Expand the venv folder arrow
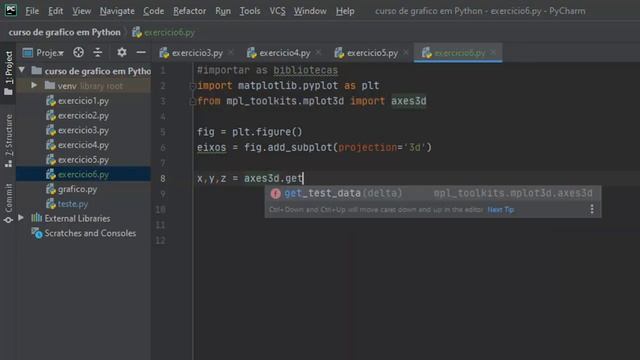Image resolution: width=640 pixels, height=360 pixels. coord(34,85)
